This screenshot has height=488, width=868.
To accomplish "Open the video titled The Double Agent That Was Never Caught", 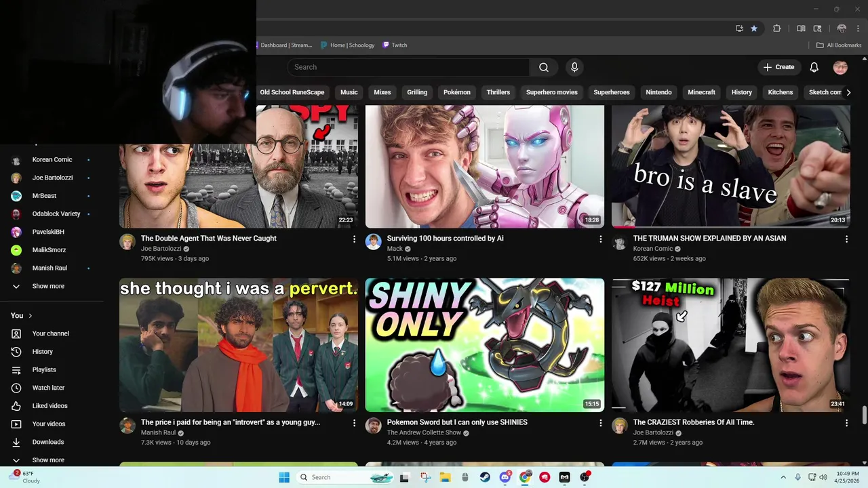I will [x=209, y=239].
